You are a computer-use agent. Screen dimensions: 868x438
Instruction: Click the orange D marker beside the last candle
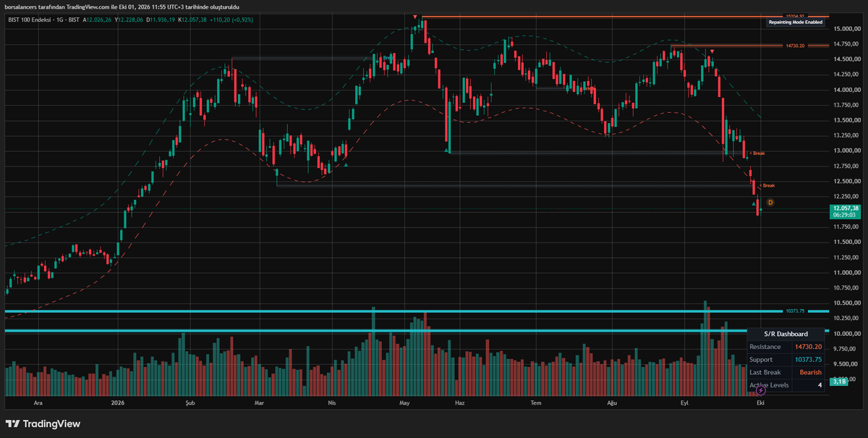click(x=770, y=202)
